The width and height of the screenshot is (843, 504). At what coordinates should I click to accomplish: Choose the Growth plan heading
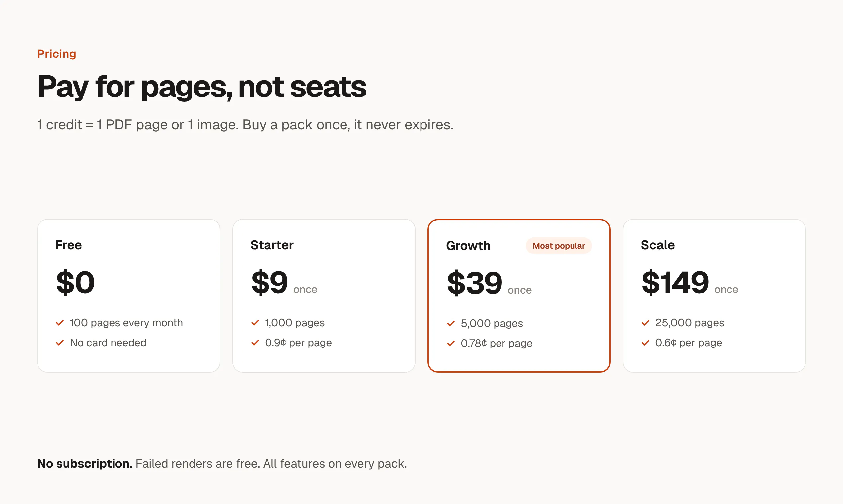point(468,246)
